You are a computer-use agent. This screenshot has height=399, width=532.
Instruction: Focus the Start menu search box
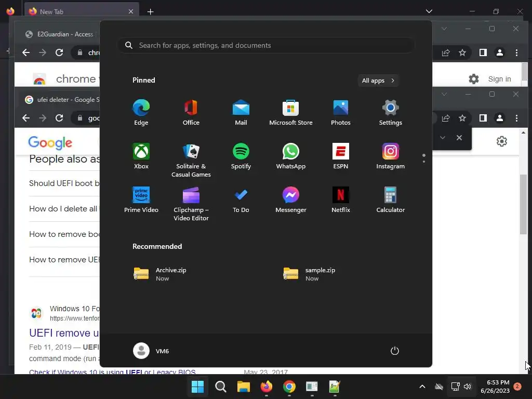point(266,46)
